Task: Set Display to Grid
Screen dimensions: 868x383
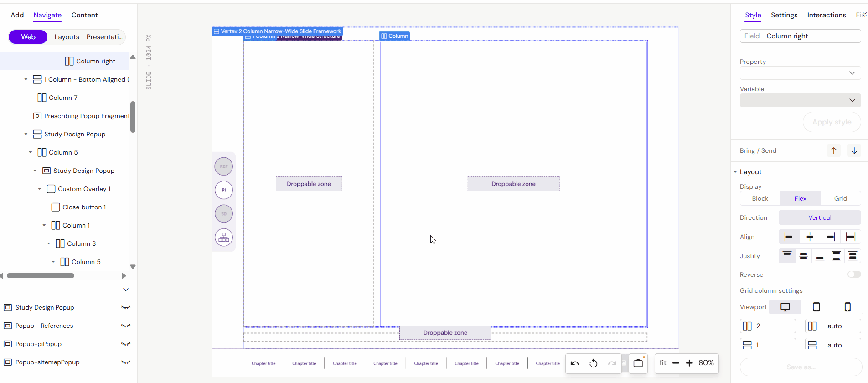Action: pyautogui.click(x=841, y=198)
